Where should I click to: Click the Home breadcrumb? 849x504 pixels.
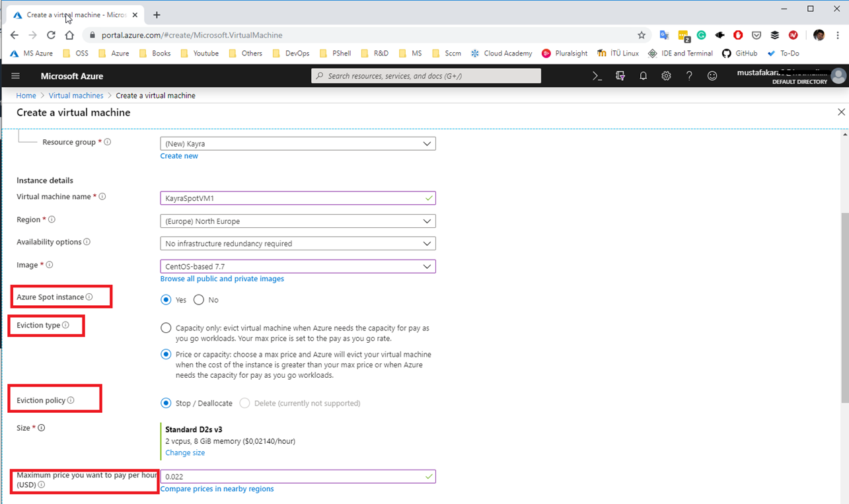pos(26,96)
